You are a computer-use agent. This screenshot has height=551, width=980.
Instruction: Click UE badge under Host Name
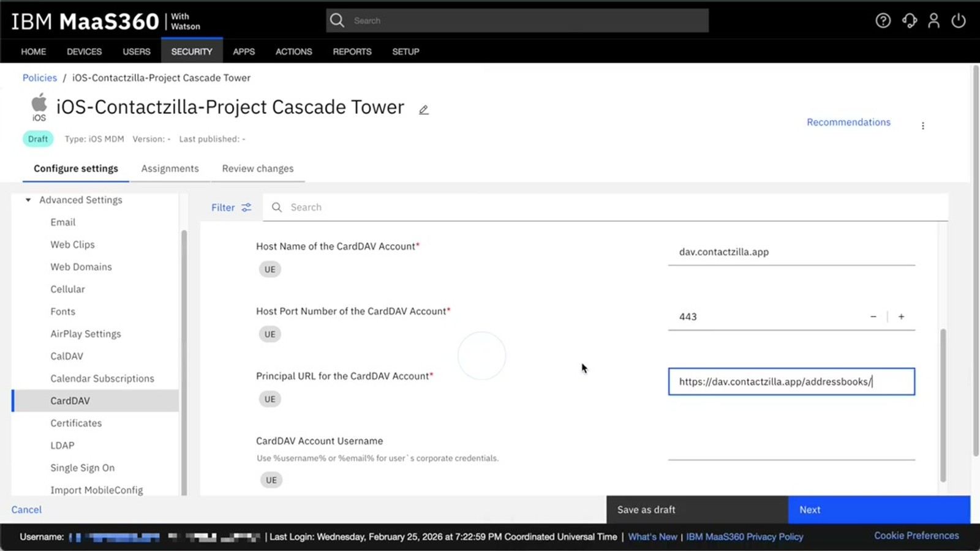click(269, 269)
